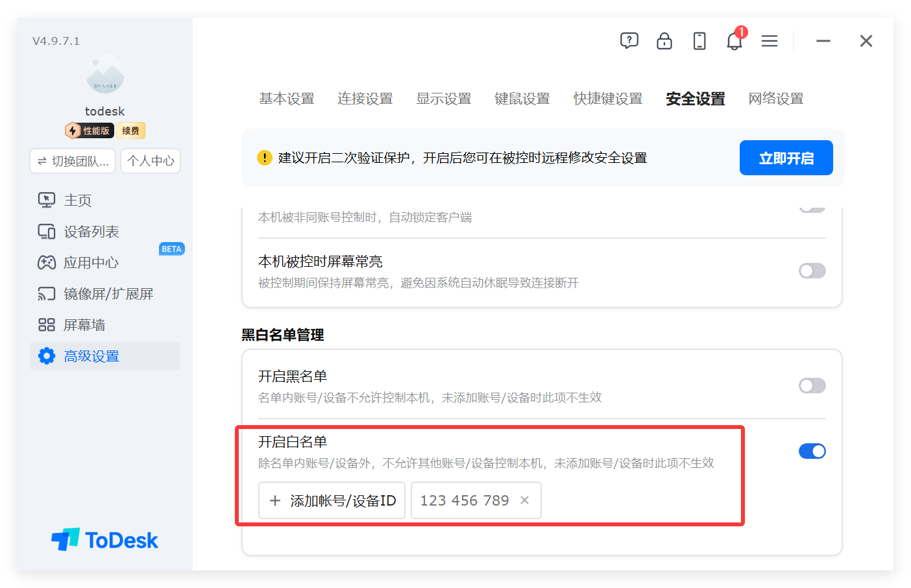Viewport: 911px width, 588px height.
Task: Open the hamburger menu icon
Action: click(x=769, y=41)
